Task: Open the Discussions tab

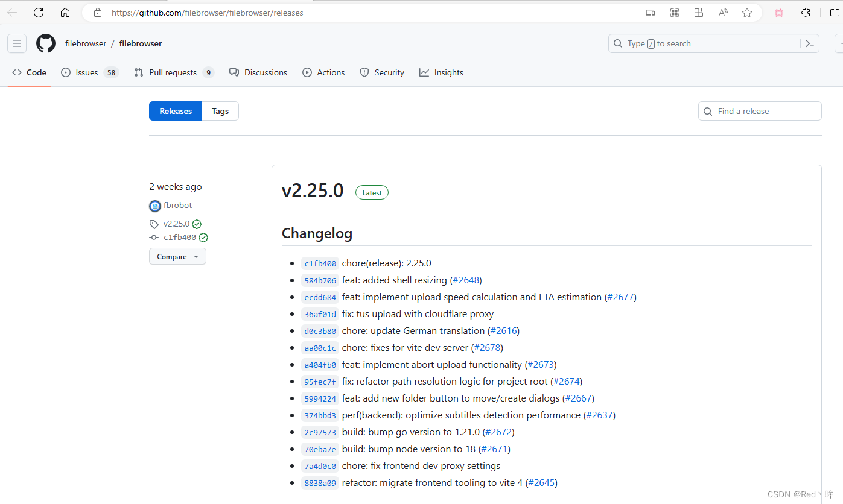Action: pyautogui.click(x=258, y=72)
